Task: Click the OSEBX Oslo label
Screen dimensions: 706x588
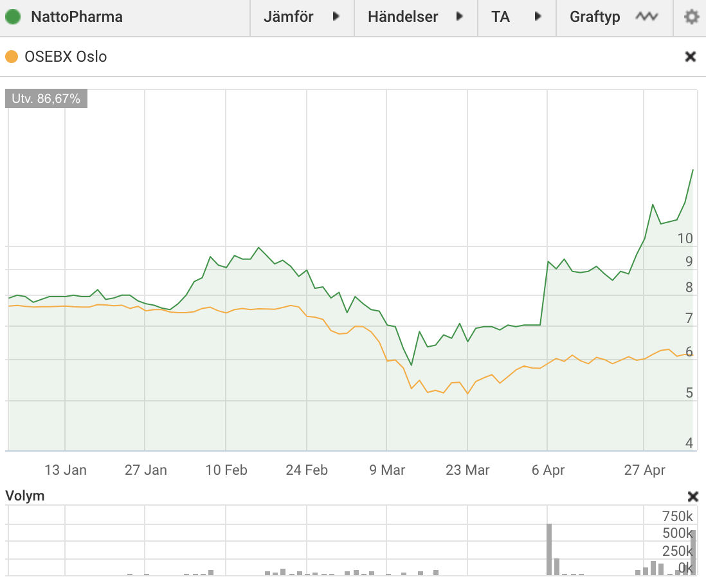Action: click(66, 57)
